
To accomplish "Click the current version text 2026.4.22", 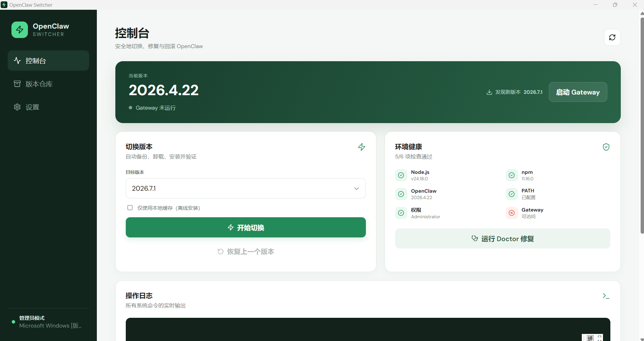I will click(164, 90).
